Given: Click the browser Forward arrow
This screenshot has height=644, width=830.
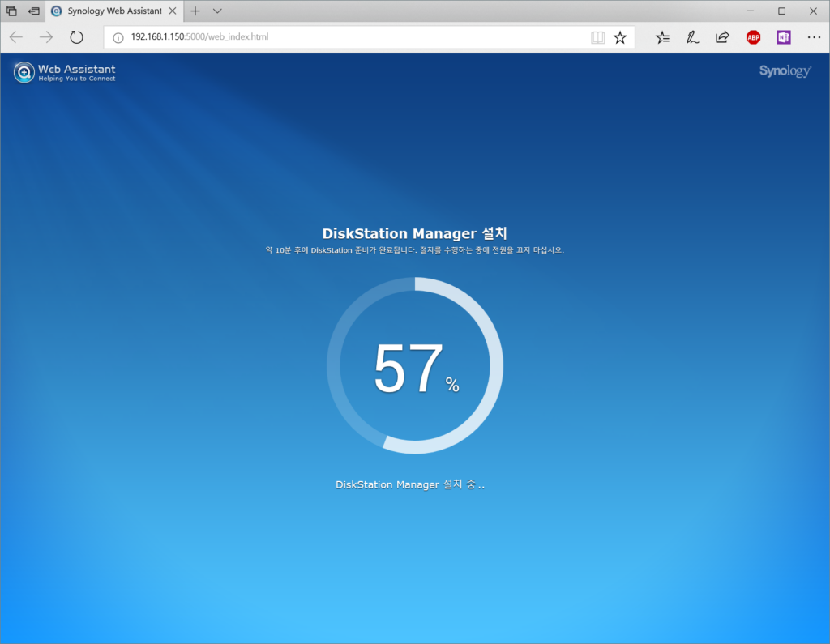Looking at the screenshot, I should 46,37.
